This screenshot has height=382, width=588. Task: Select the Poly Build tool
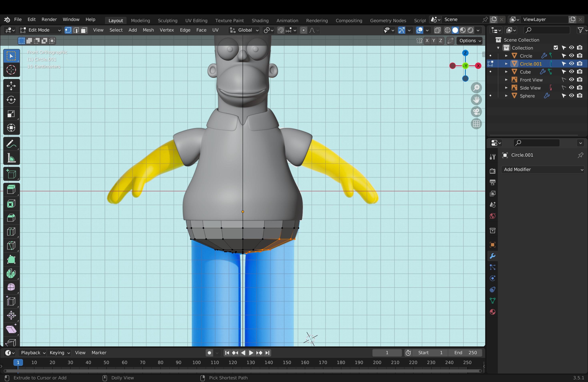(x=11, y=260)
